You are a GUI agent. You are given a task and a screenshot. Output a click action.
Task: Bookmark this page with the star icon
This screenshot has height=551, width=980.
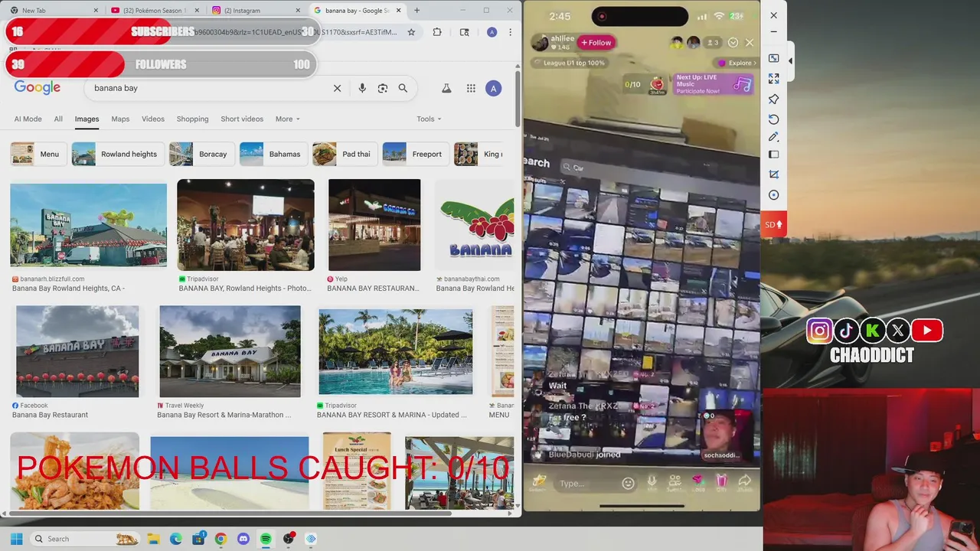point(411,32)
